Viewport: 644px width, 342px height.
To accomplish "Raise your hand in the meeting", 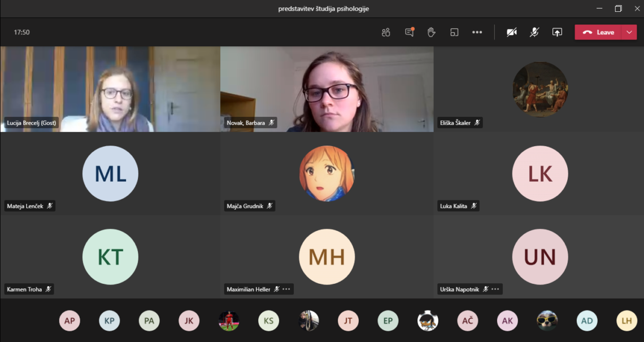I will click(x=431, y=32).
